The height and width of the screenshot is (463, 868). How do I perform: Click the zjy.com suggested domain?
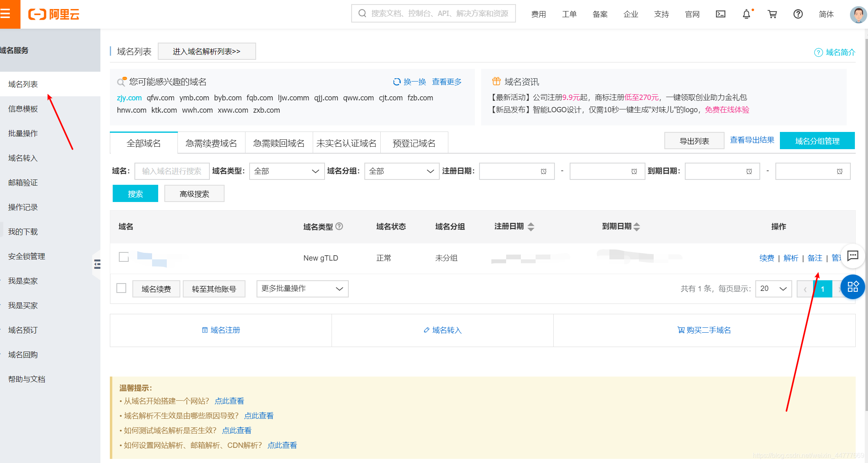(x=130, y=98)
